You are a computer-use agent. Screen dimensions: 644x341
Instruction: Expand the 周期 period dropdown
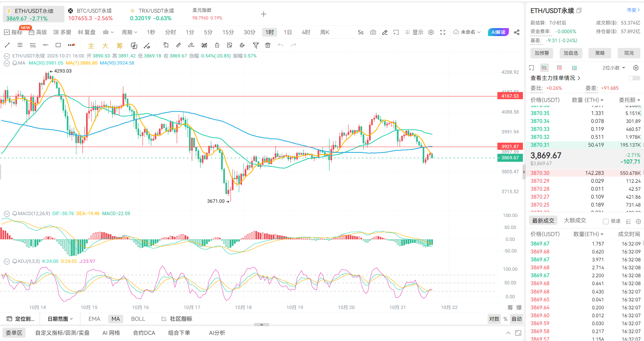pos(129,32)
